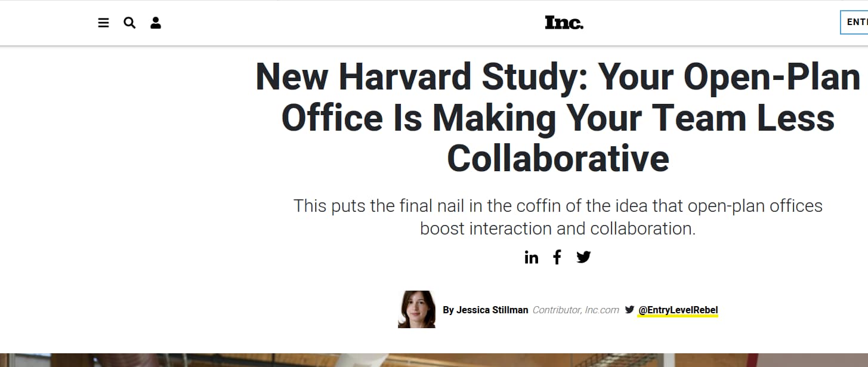Share the article on LinkedIn

point(531,257)
